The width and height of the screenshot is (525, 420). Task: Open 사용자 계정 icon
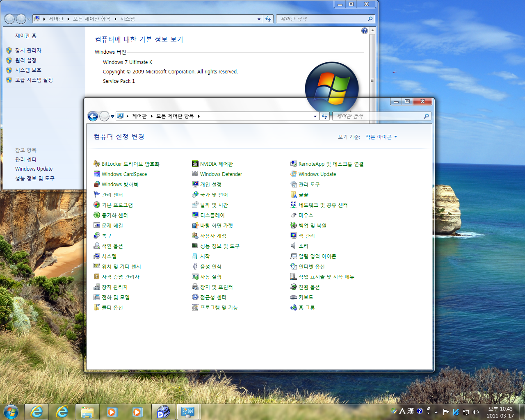(195, 235)
